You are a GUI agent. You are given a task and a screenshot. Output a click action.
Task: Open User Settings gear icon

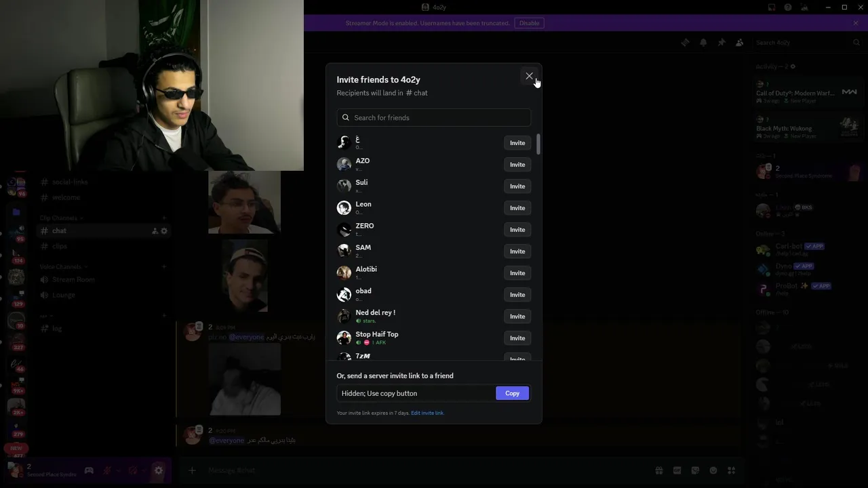[159, 470]
